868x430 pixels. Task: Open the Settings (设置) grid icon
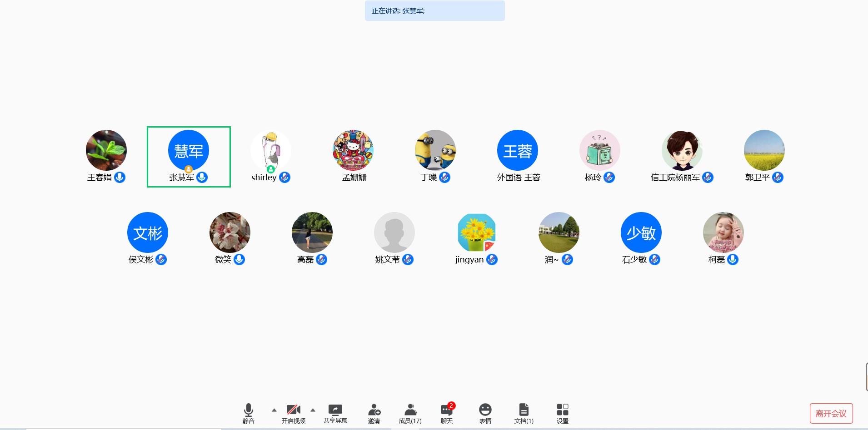point(562,413)
